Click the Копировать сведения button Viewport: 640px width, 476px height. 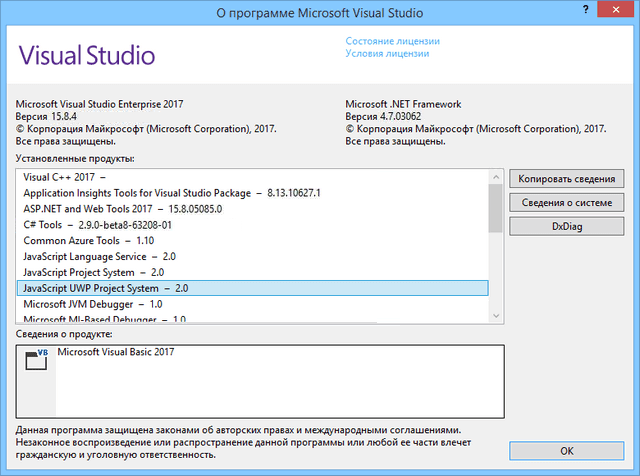coord(567,178)
